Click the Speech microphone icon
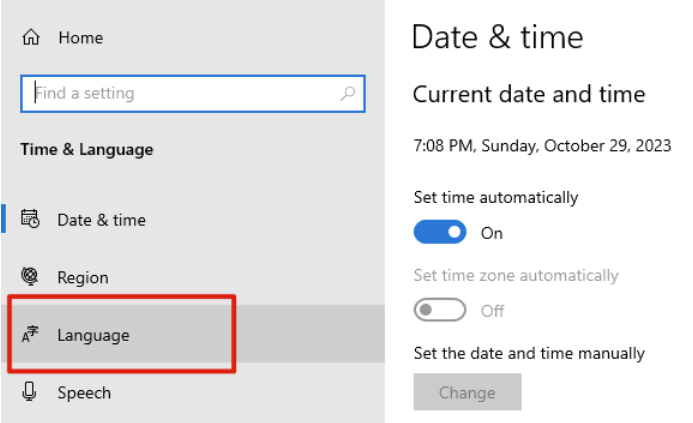The width and height of the screenshot is (693, 423). pyautogui.click(x=29, y=392)
